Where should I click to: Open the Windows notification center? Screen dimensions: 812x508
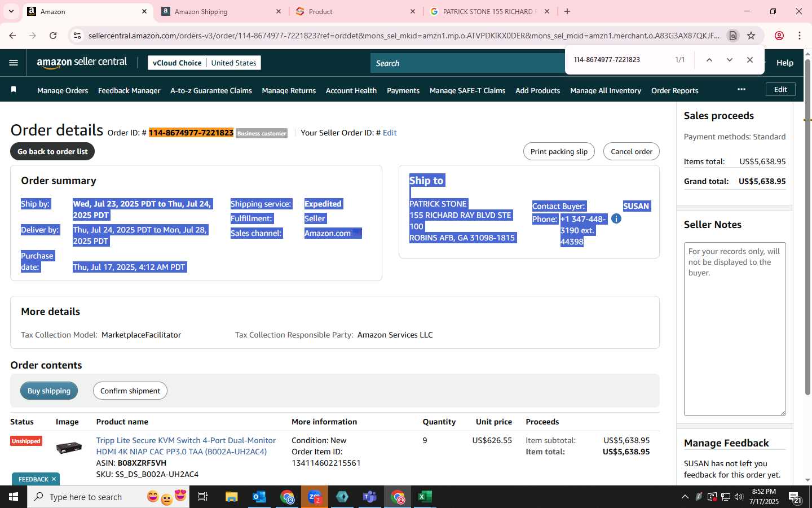[x=795, y=497]
